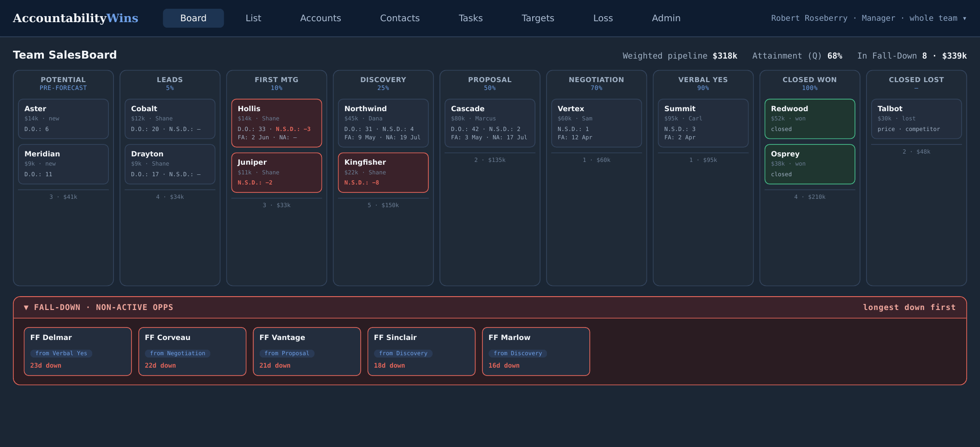Open the Tasks tab

tap(470, 18)
